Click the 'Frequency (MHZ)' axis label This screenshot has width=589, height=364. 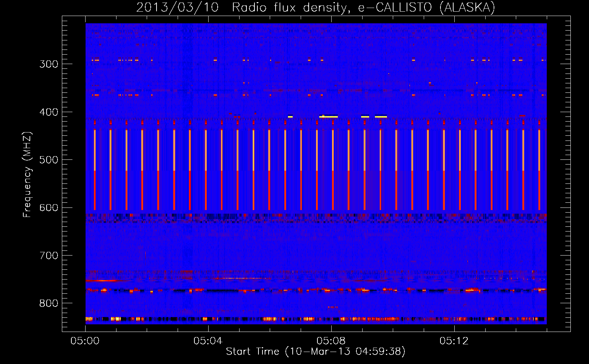(x=27, y=175)
